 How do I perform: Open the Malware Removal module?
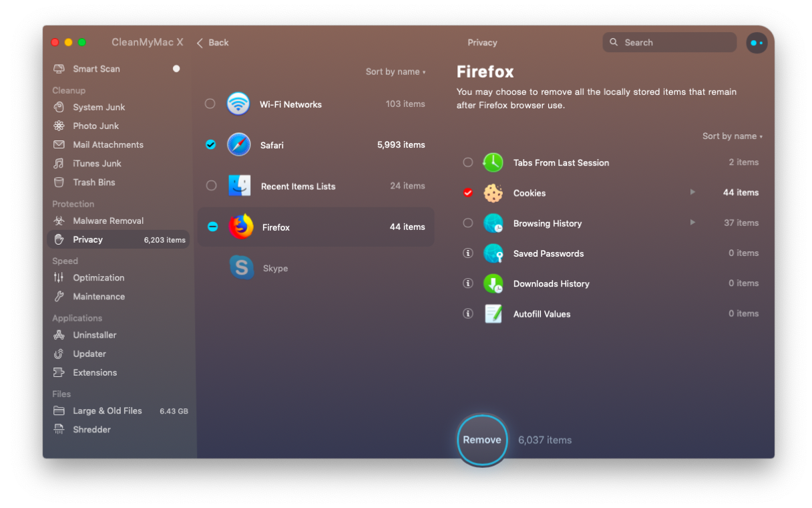click(x=118, y=221)
